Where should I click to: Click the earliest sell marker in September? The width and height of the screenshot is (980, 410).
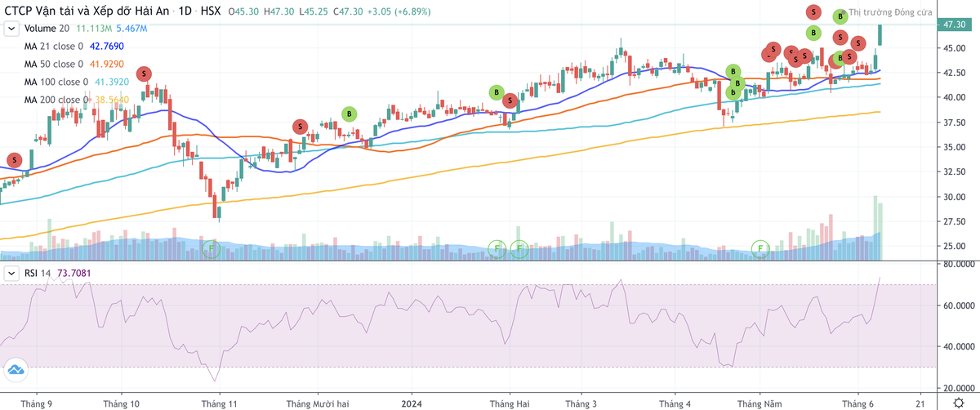click(x=13, y=159)
